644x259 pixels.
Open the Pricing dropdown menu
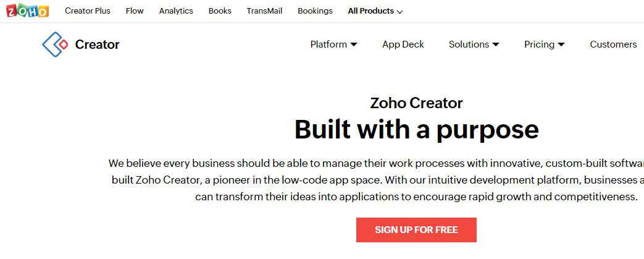click(544, 45)
